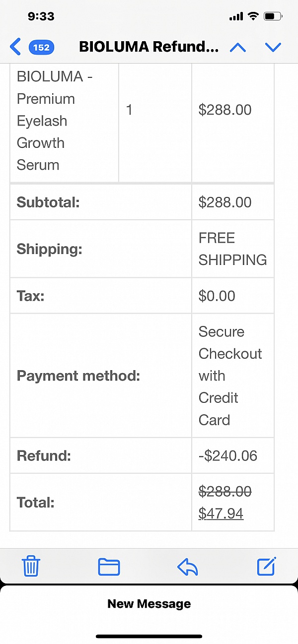Tap Secure Checkout with Credit Card text

click(x=230, y=376)
